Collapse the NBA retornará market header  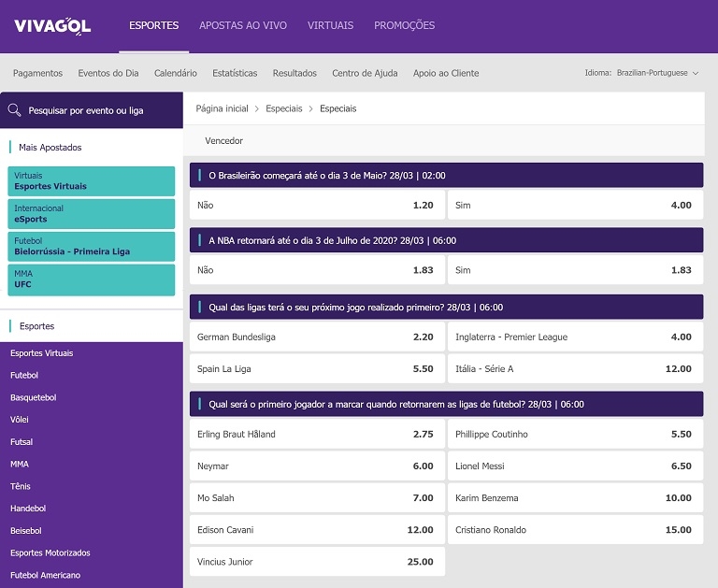[446, 240]
